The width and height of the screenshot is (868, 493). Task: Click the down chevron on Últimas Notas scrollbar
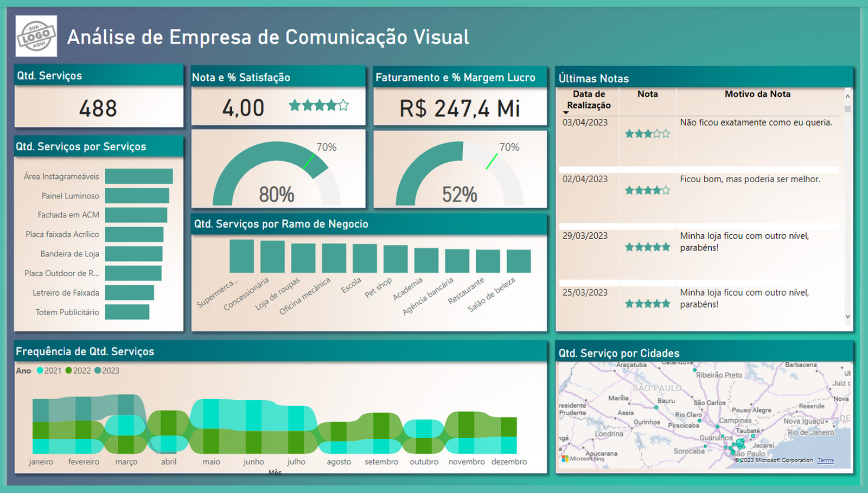pyautogui.click(x=847, y=316)
